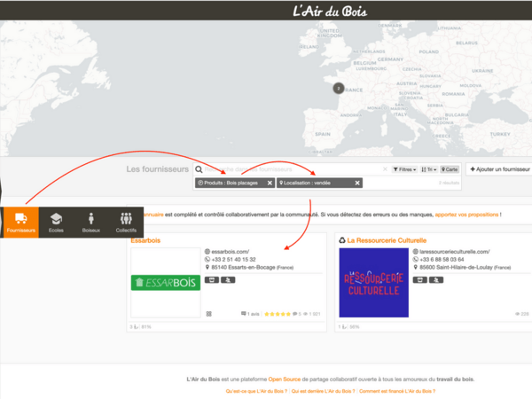532x399 pixels.
Task: Open the essarbois.com website link
Action: [231, 252]
